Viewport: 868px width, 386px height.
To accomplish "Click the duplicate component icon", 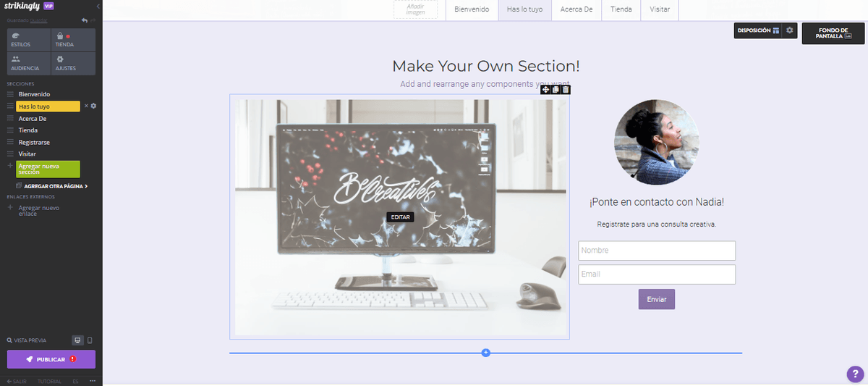I will (x=556, y=89).
